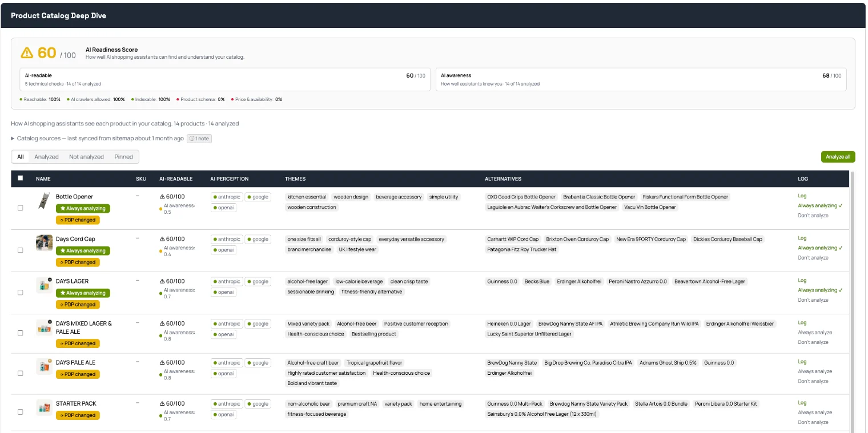Toggle the select-all checkbox in the table header
This screenshot has width=868, height=433.
21,178
